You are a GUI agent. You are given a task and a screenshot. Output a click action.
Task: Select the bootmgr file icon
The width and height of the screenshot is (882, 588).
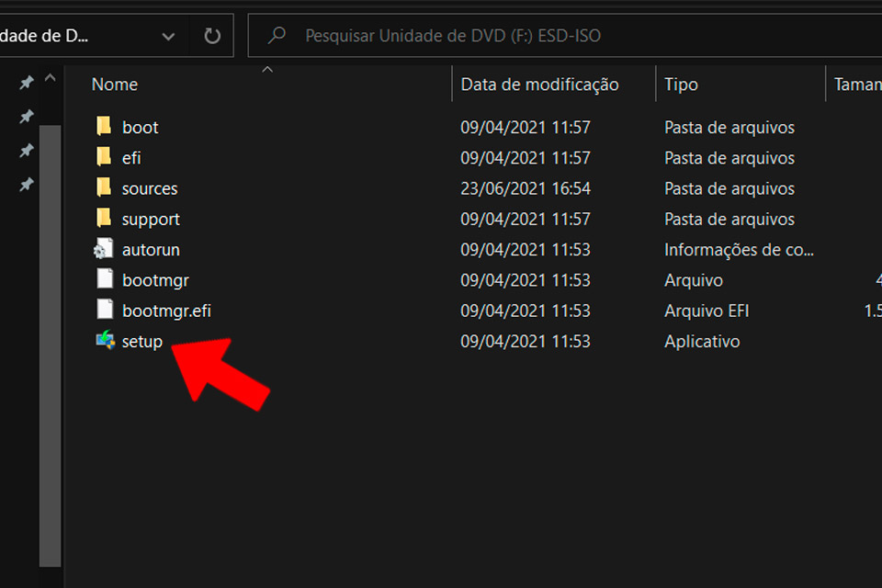click(105, 278)
